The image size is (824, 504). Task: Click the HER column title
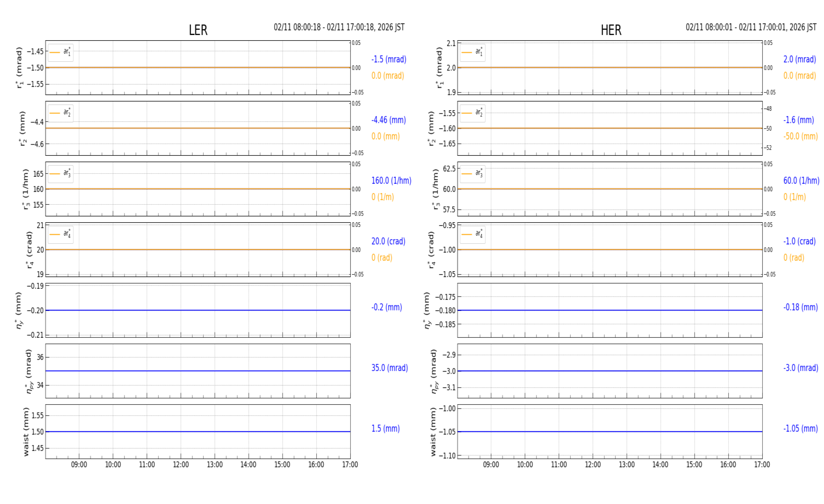[x=611, y=30]
